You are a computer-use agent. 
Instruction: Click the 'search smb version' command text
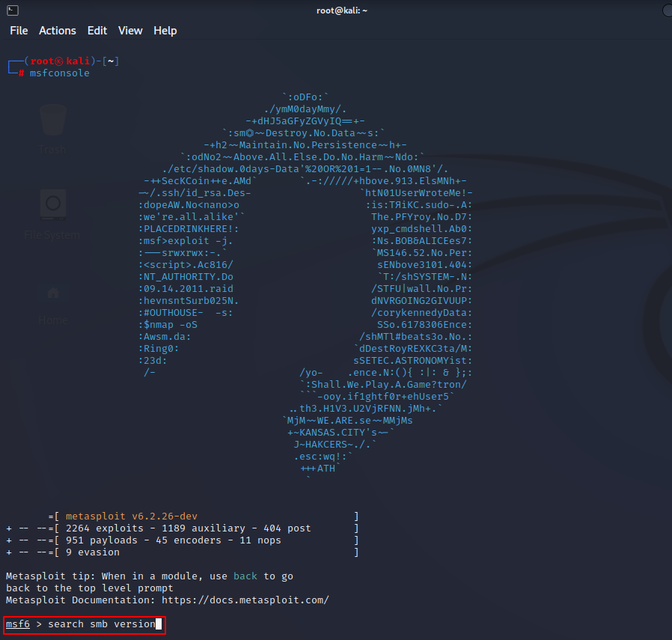102,624
